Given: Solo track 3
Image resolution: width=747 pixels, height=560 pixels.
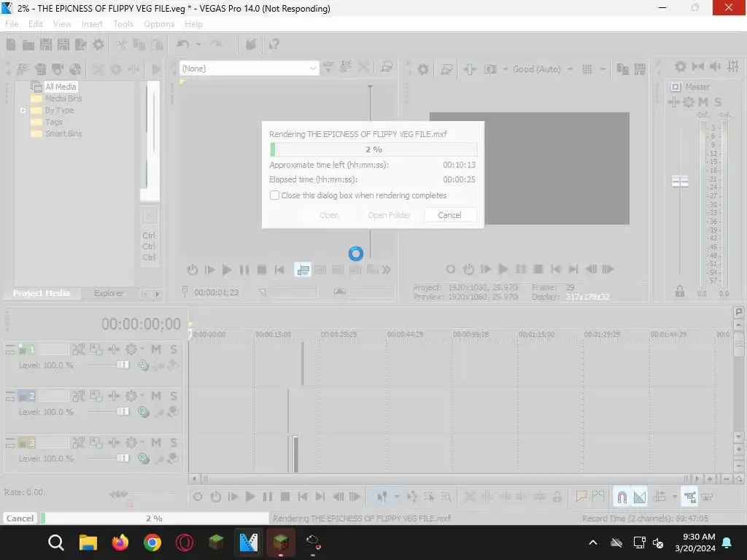Looking at the screenshot, I should pyautogui.click(x=174, y=443).
